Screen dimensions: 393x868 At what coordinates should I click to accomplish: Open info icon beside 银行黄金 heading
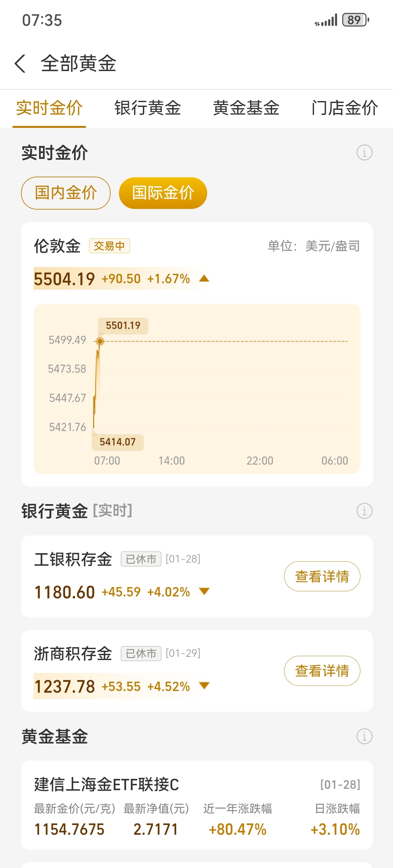[x=364, y=511]
